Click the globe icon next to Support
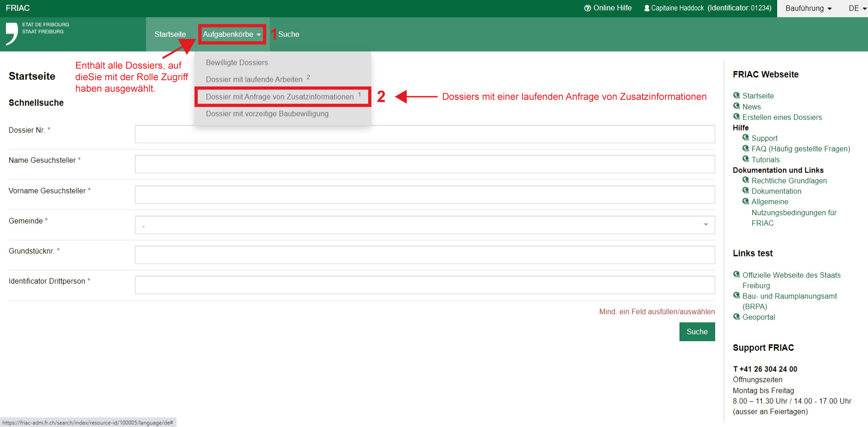Image resolution: width=868 pixels, height=427 pixels. click(x=745, y=138)
